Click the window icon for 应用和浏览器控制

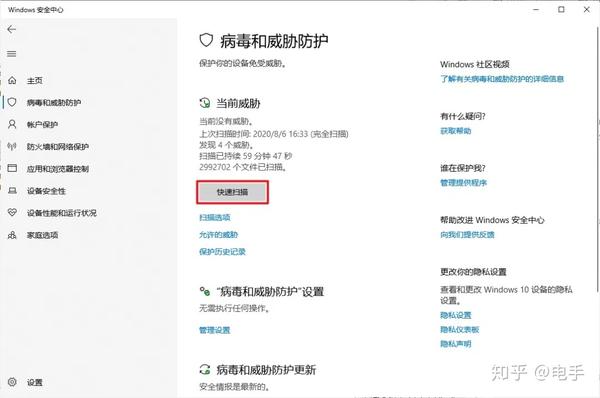tap(12, 168)
